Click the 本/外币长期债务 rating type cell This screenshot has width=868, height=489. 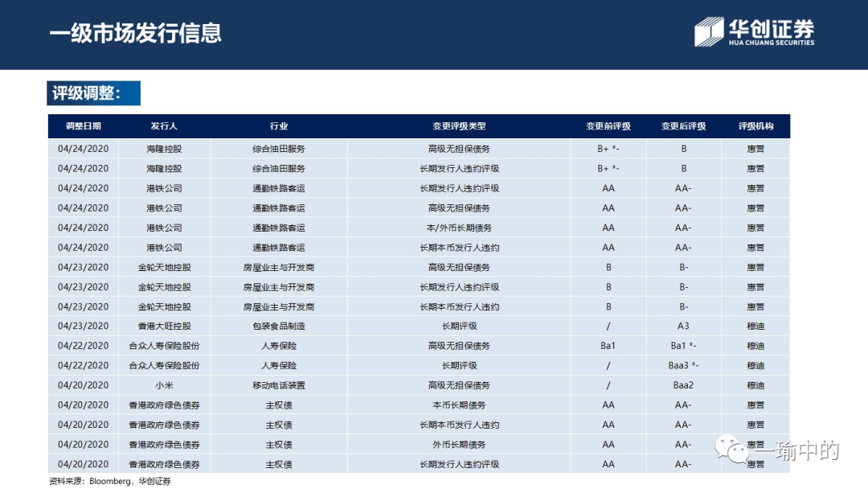pos(459,228)
